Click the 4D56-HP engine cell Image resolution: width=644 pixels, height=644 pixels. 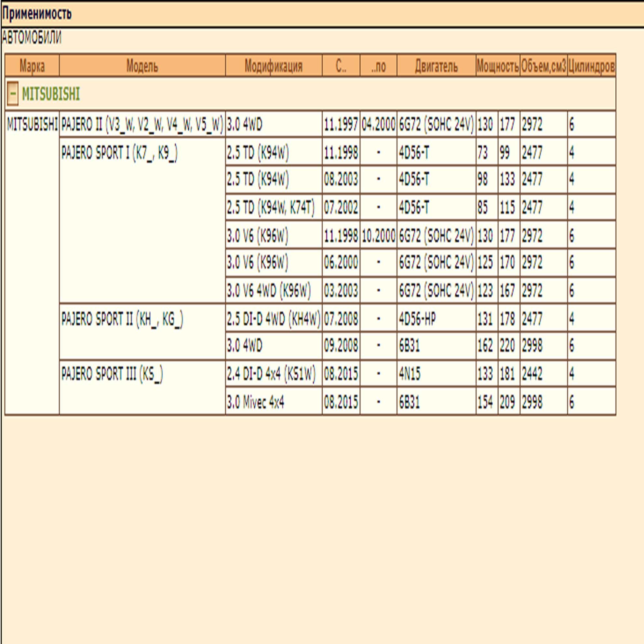click(436, 318)
